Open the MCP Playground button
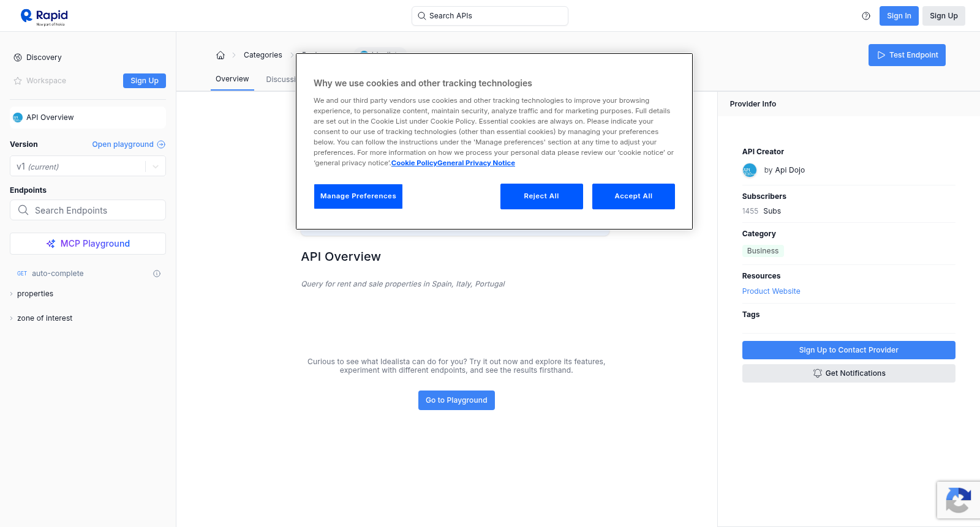Viewport: 980px width, 527px height. click(x=88, y=244)
